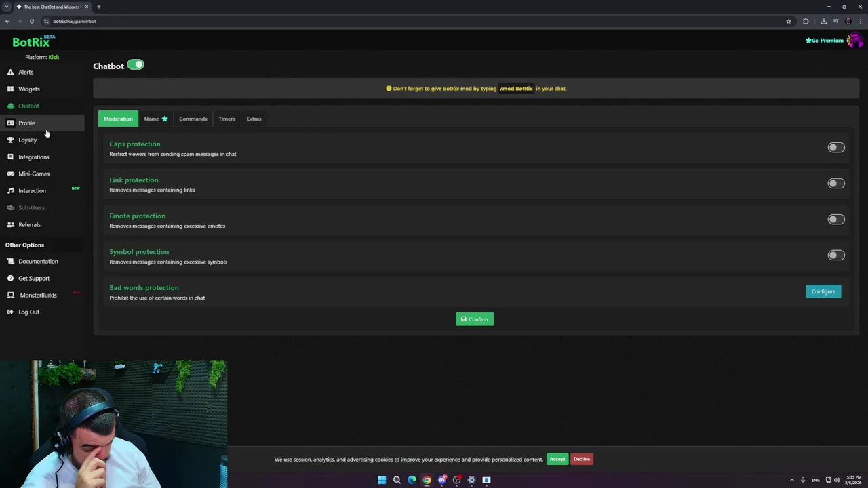Viewport: 868px width, 488px height.
Task: Click the "Platform: Kick" label
Action: [42, 57]
